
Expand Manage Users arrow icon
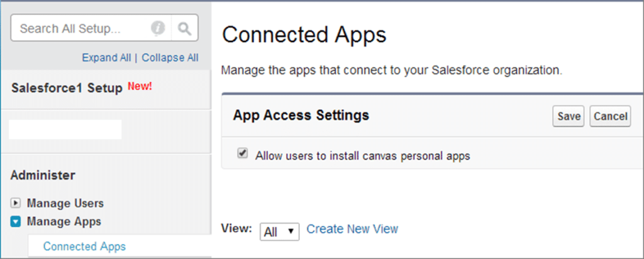pyautogui.click(x=16, y=204)
